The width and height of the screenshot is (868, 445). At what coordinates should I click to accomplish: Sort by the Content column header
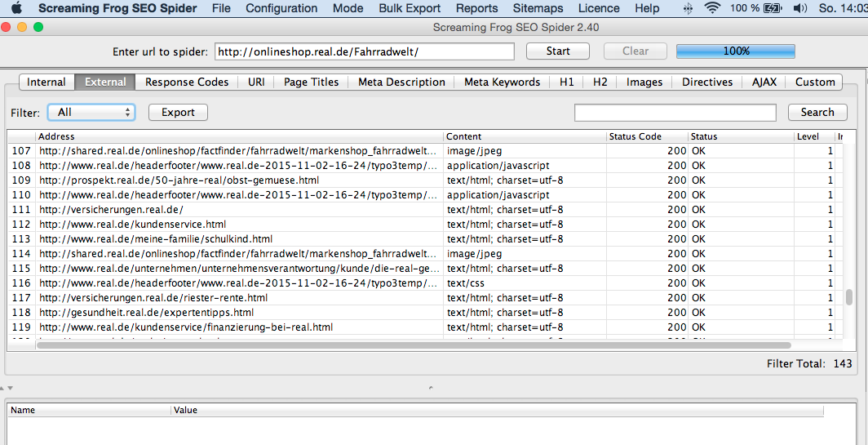point(525,136)
